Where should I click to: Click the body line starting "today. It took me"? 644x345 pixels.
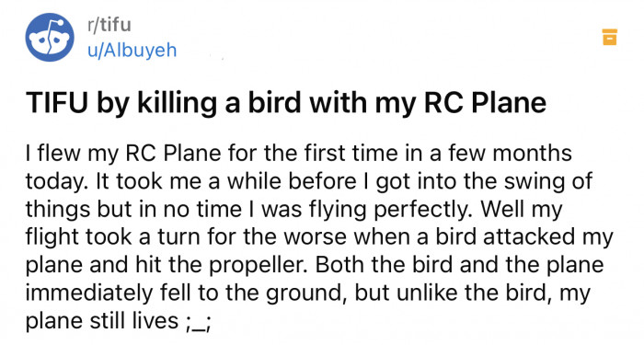309,182
